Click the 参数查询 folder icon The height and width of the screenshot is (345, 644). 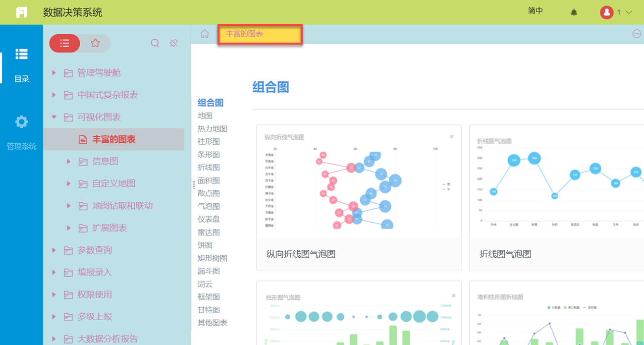[68, 250]
